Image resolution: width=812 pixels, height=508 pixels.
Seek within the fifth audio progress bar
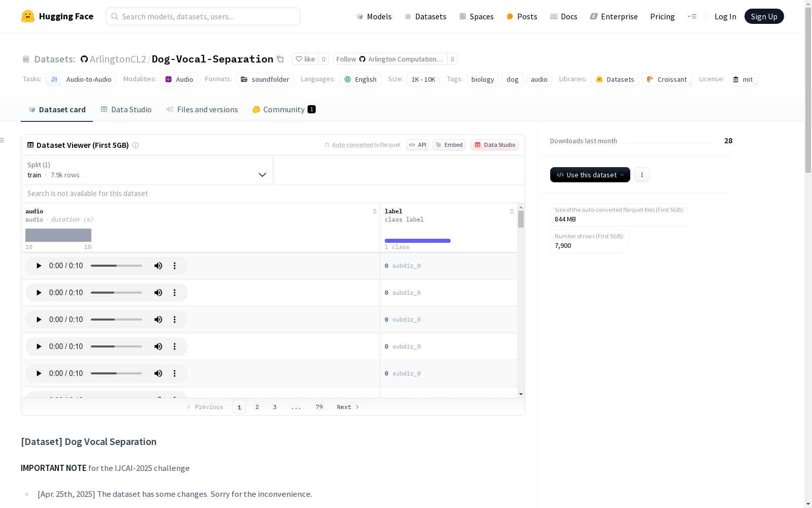(116, 373)
